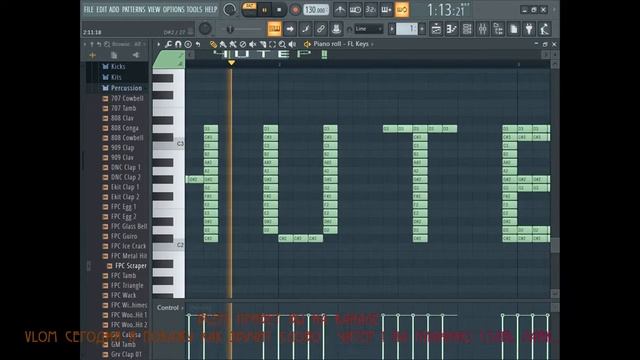This screenshot has height=360, width=640.
Task: Click the pattern selector number field
Action: point(407,29)
